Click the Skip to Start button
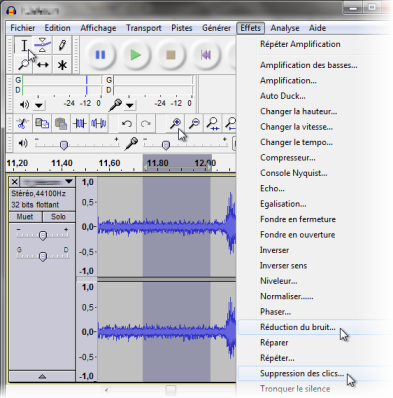 pos(206,54)
